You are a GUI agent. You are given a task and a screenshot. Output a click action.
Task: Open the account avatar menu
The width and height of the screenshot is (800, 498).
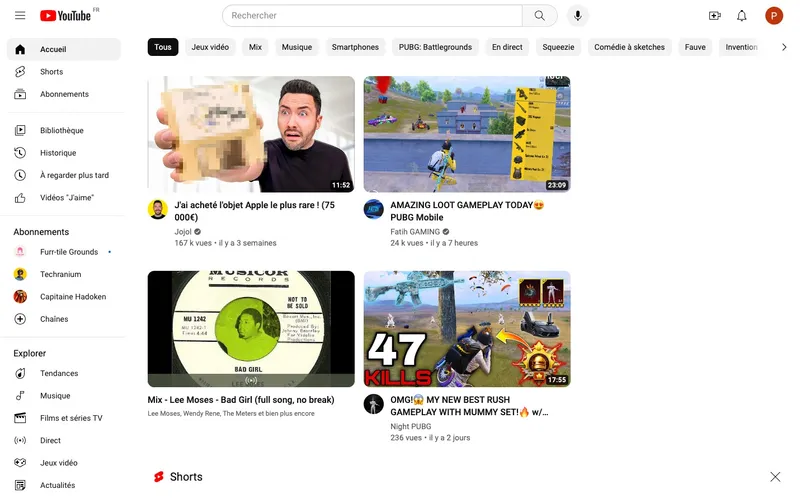coord(774,16)
